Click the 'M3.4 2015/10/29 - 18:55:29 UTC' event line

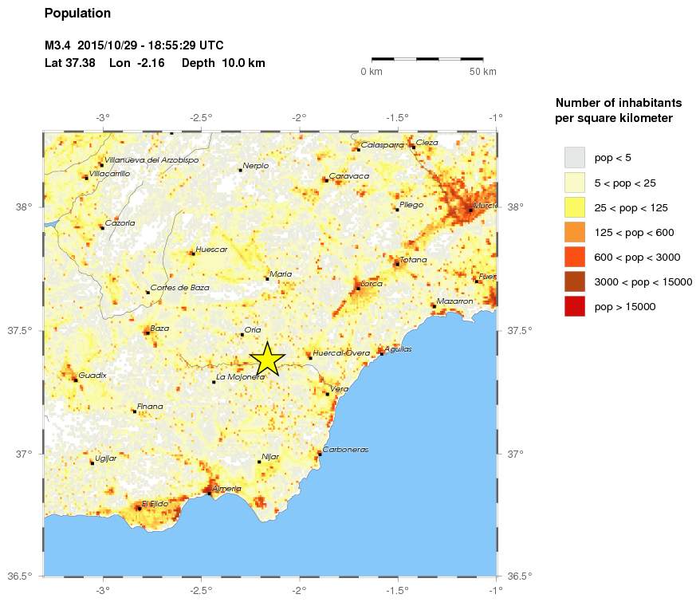point(134,45)
